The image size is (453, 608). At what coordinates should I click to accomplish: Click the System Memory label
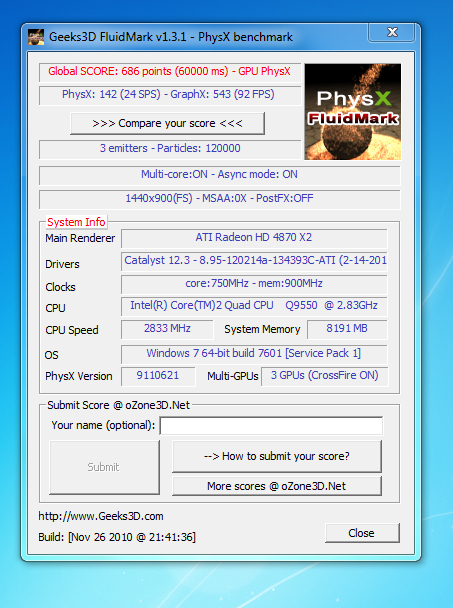pos(262,329)
